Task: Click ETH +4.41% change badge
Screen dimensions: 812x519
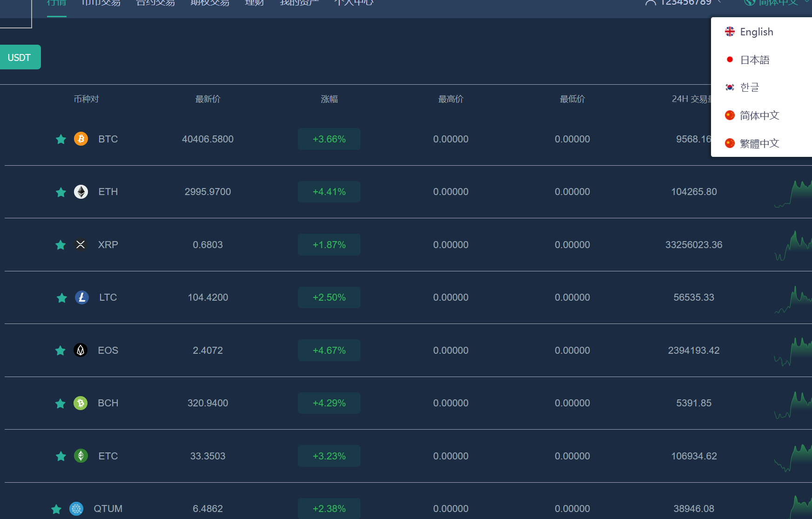Action: [329, 192]
